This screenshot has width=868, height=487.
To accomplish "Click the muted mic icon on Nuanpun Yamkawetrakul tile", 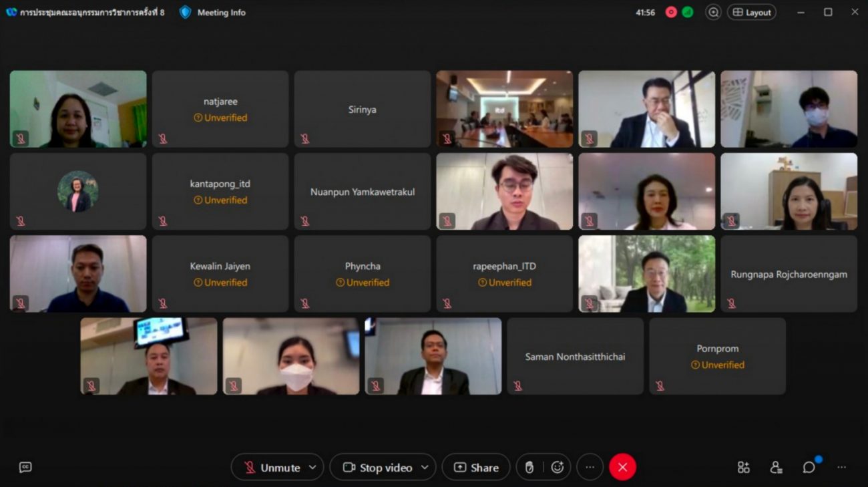I will (x=305, y=221).
